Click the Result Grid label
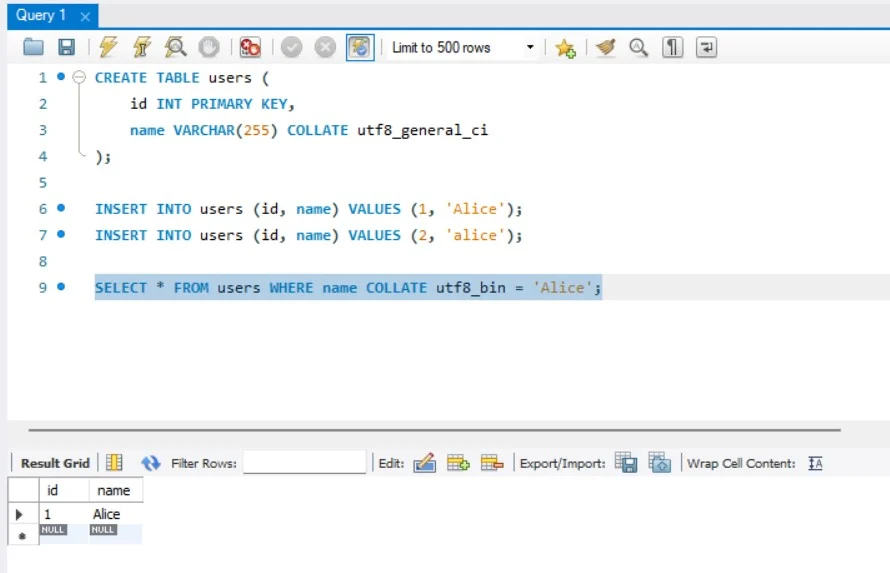This screenshot has width=890, height=573. pos(55,463)
